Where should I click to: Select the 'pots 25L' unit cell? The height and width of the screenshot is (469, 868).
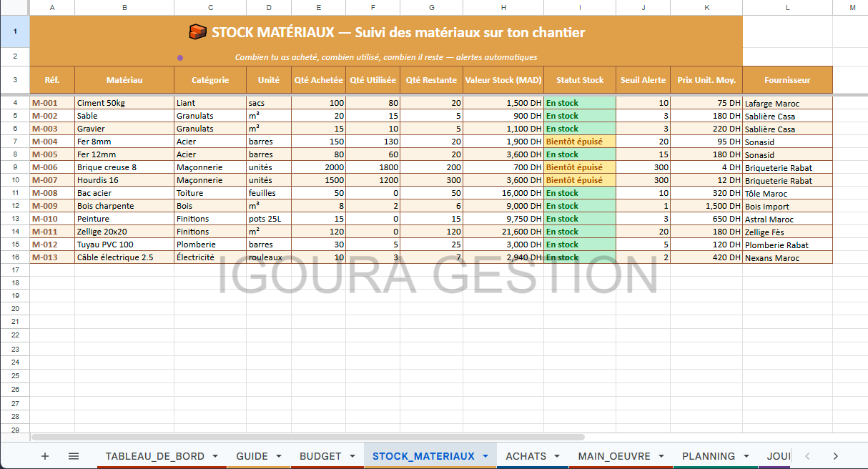point(269,219)
